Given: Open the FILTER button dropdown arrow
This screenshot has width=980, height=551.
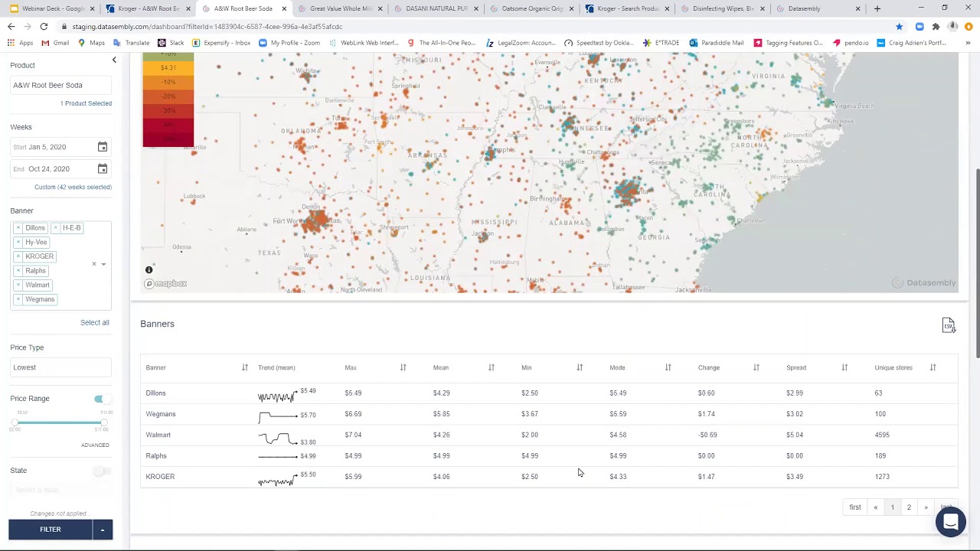Looking at the screenshot, I should (103, 530).
